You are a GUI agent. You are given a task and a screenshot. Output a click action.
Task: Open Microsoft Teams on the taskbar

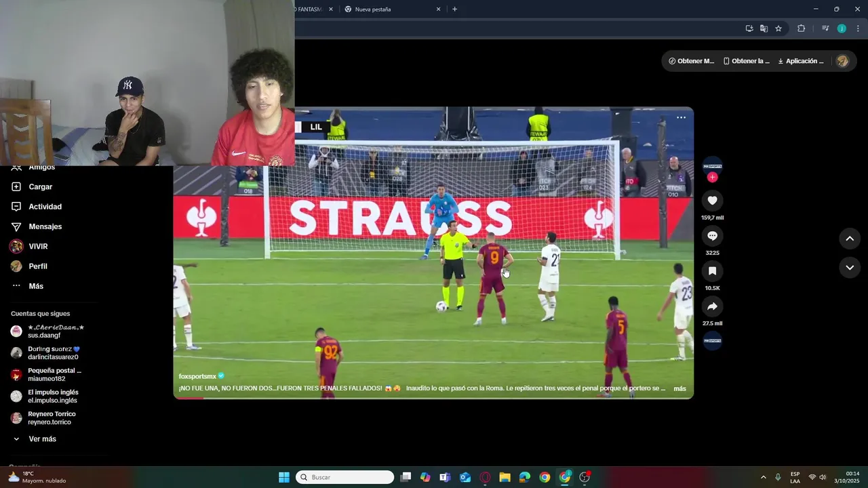coord(445,477)
